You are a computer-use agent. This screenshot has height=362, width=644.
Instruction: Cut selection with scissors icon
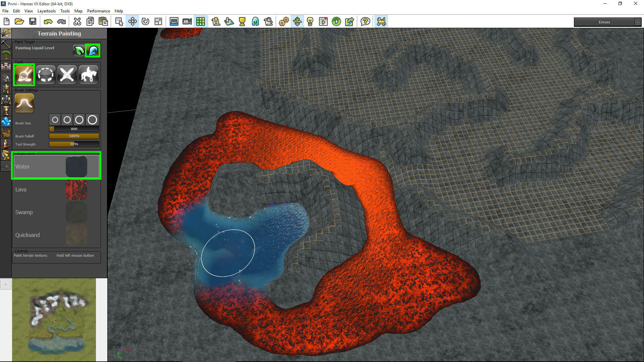pos(77,22)
